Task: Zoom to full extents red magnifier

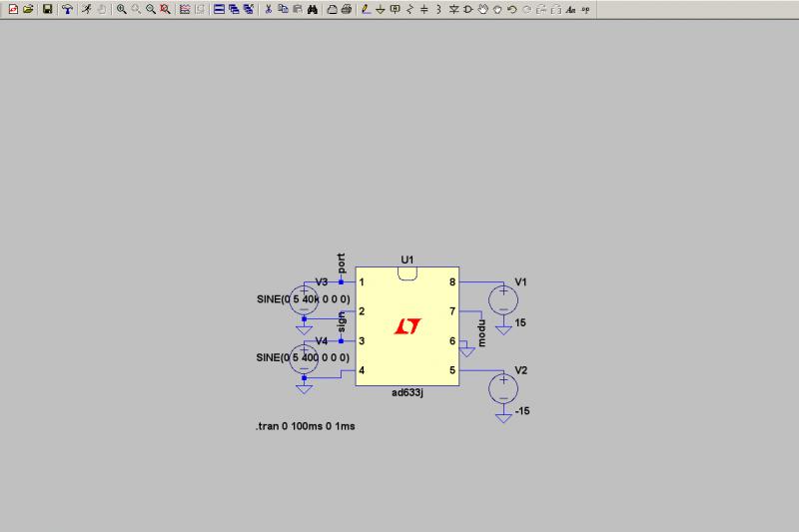Action: [165, 9]
